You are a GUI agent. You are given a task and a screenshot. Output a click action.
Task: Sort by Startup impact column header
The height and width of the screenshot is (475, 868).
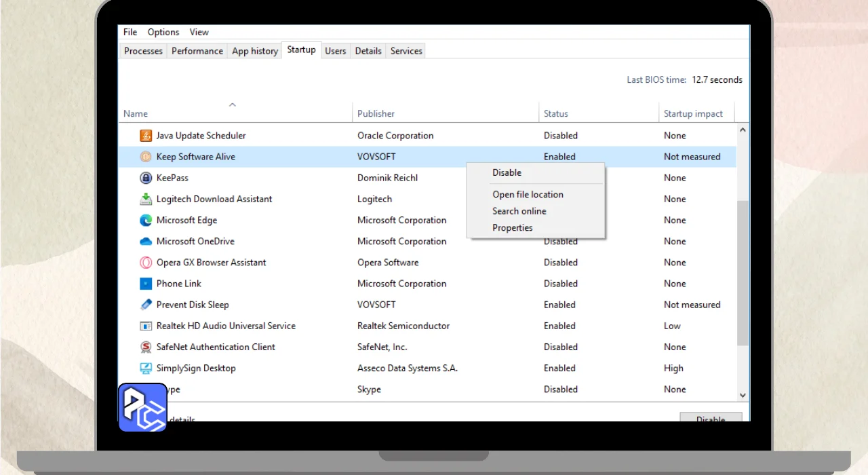pos(693,113)
